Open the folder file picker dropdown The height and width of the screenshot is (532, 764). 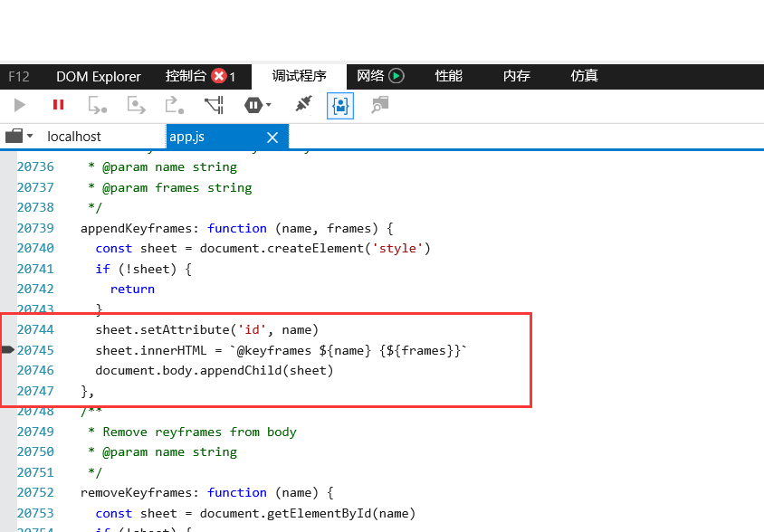click(x=19, y=137)
